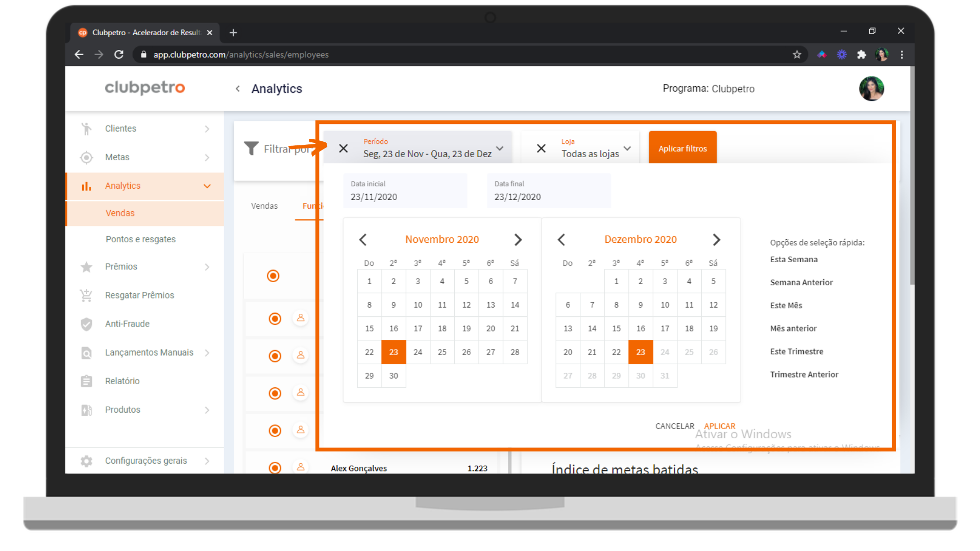Image resolution: width=980 pixels, height=551 pixels.
Task: Click the Mês anterior quick selection
Action: tap(793, 329)
